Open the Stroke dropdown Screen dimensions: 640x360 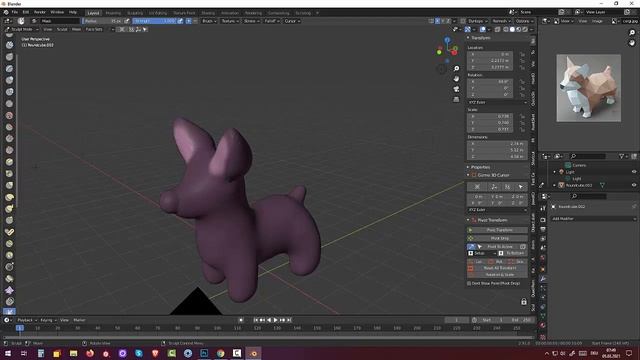(252, 21)
